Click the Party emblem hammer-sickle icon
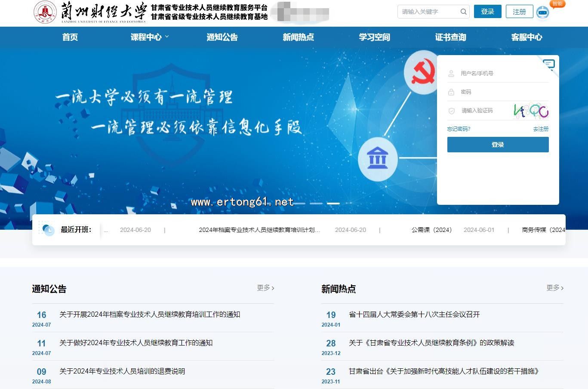Viewport: 588px width, 389px height. coord(420,72)
